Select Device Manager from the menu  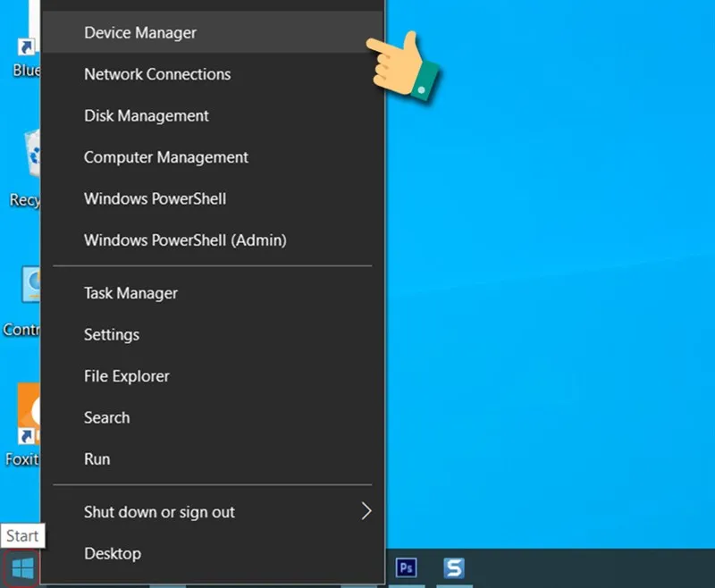(x=139, y=32)
